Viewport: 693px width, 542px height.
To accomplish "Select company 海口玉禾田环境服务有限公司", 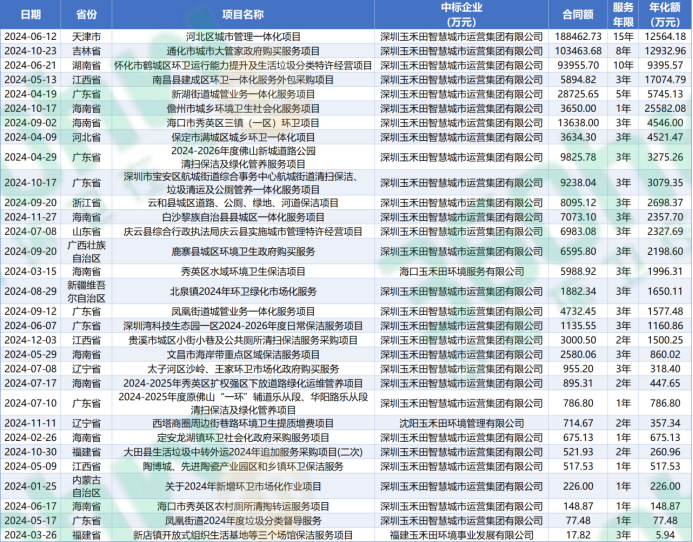I will (461, 271).
